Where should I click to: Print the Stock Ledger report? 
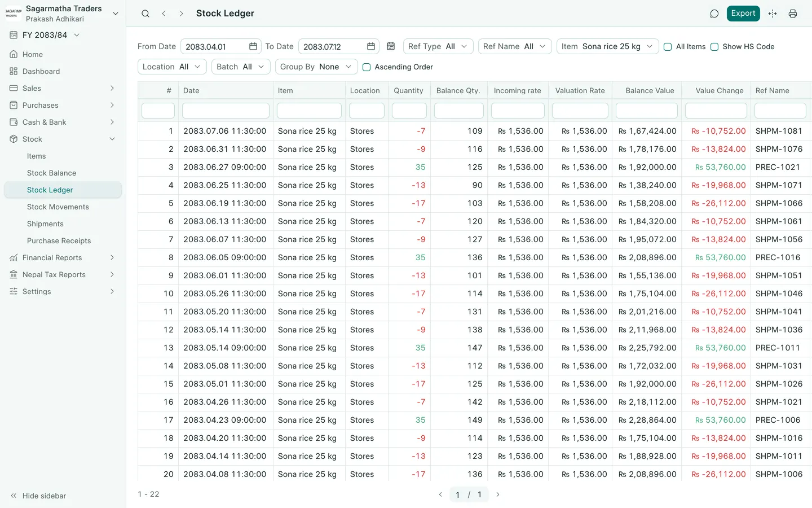(793, 14)
